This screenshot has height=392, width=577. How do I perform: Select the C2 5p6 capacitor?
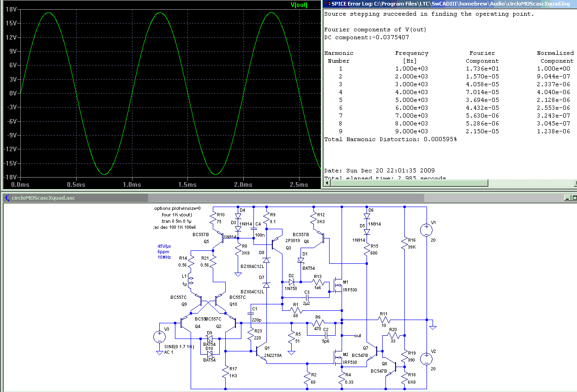click(326, 335)
